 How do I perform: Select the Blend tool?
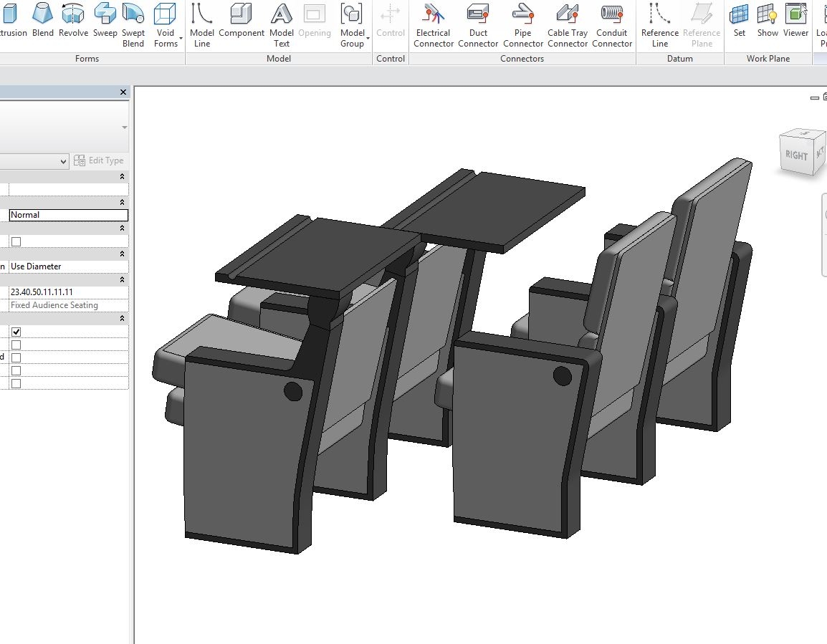[42, 21]
